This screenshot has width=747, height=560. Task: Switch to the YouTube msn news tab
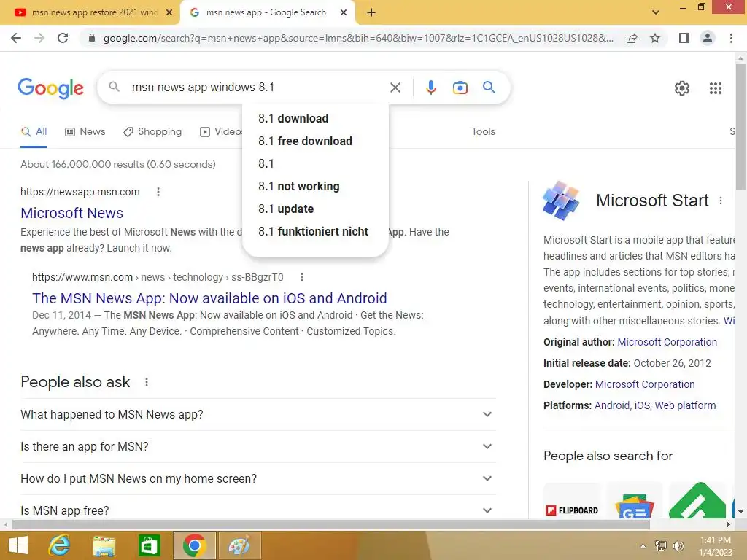click(90, 13)
